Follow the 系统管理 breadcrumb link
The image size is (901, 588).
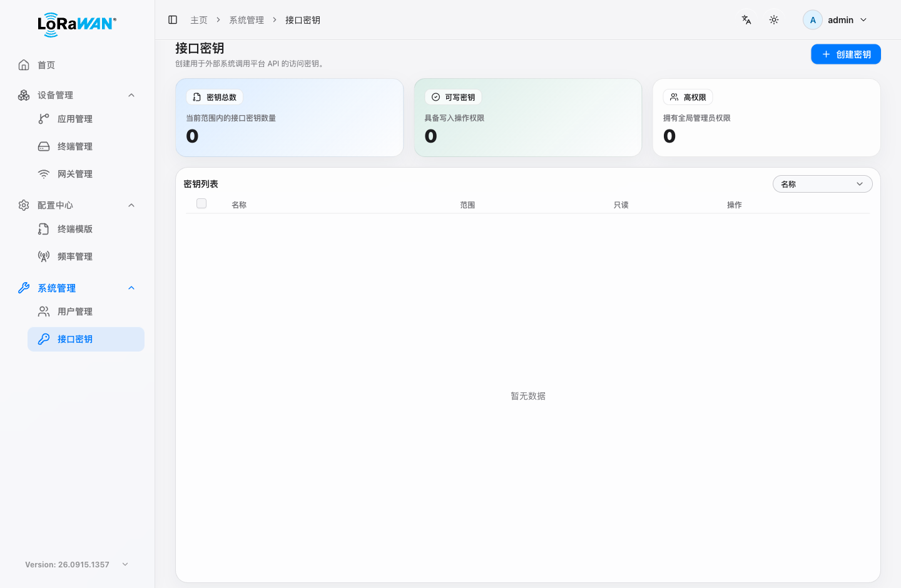[247, 20]
